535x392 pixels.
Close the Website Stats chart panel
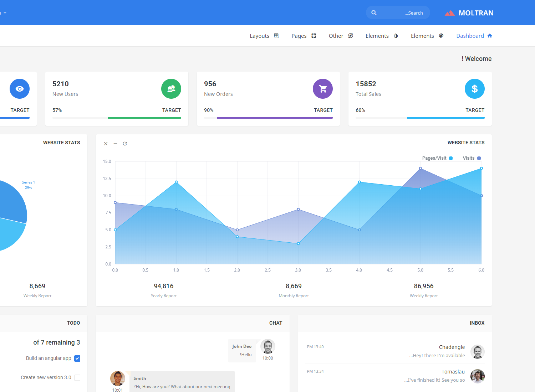coord(106,144)
